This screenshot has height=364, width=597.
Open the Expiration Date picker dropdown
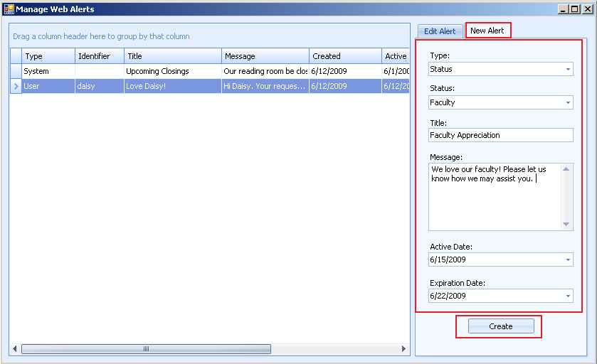[x=568, y=296]
